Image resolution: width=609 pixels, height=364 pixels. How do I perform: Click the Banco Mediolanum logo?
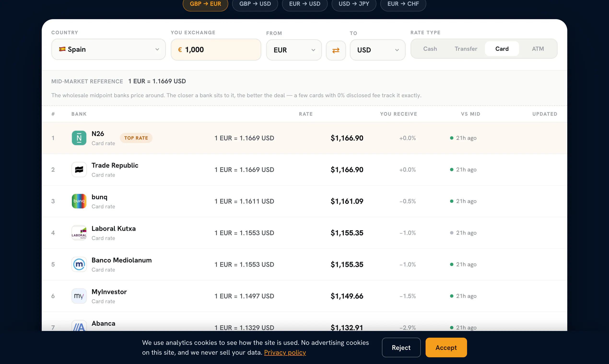[x=79, y=264]
